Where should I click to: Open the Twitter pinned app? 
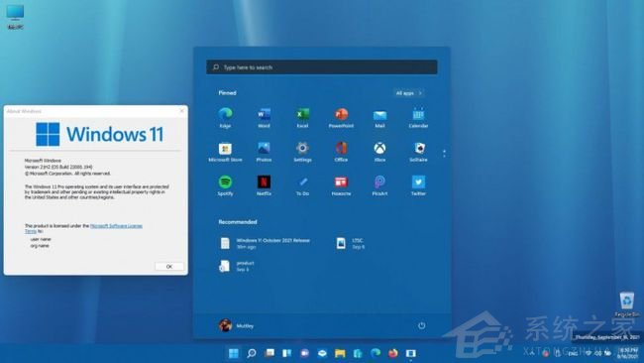point(418,185)
